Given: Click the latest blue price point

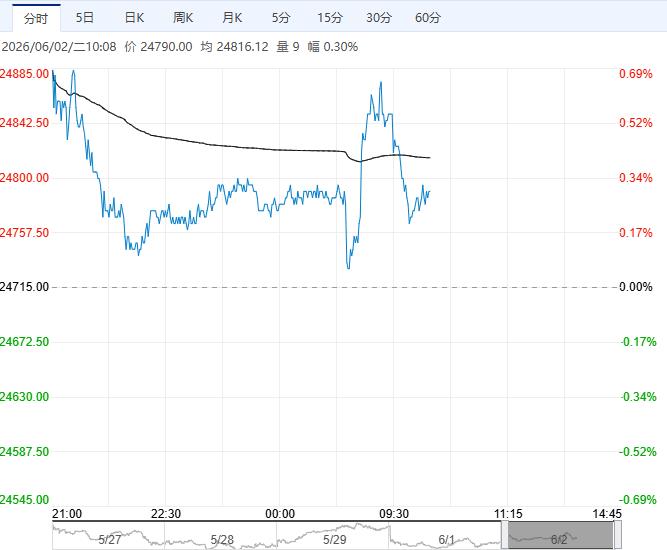Looking at the screenshot, I should (430, 192).
